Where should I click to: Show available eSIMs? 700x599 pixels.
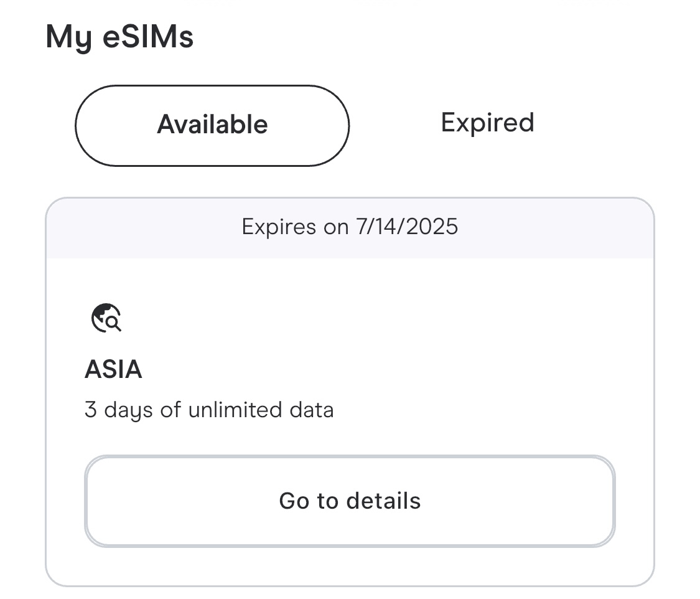212,125
